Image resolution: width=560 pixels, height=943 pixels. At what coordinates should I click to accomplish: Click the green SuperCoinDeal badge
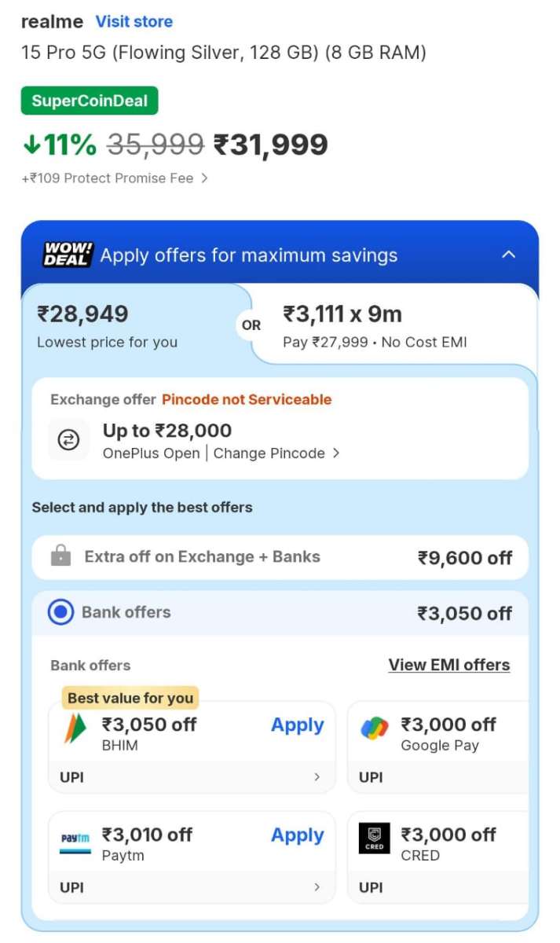pyautogui.click(x=89, y=101)
